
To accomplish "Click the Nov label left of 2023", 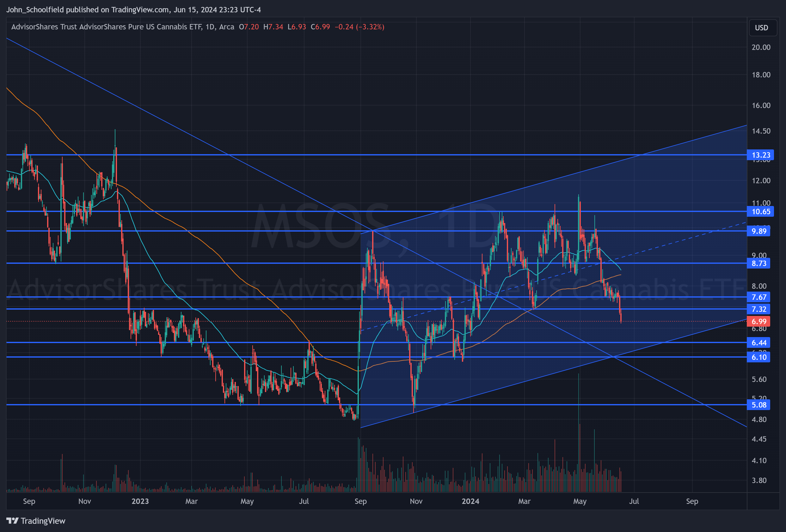I will (84, 501).
